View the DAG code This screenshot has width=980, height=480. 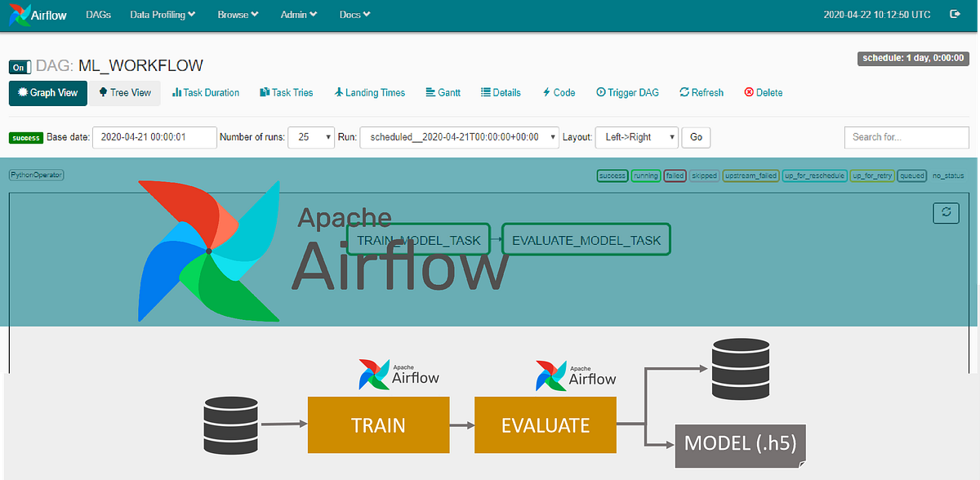(559, 93)
